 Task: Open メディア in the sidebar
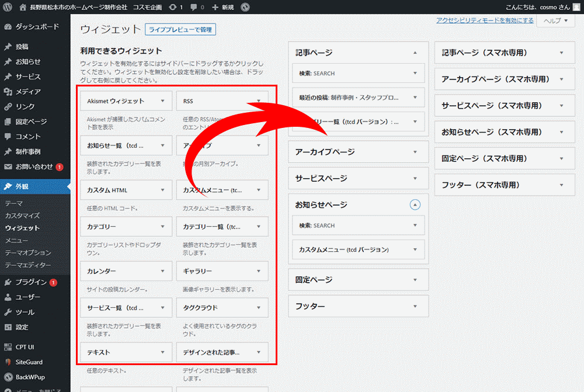(28, 92)
